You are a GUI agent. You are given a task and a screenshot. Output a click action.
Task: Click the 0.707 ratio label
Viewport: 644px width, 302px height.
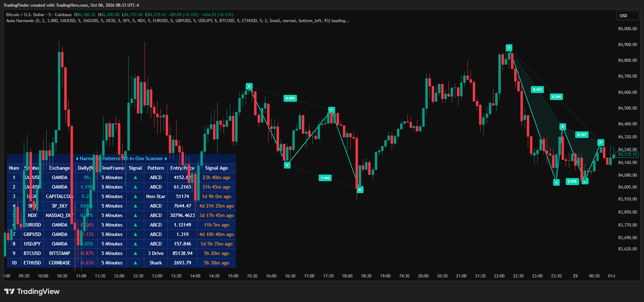point(582,135)
